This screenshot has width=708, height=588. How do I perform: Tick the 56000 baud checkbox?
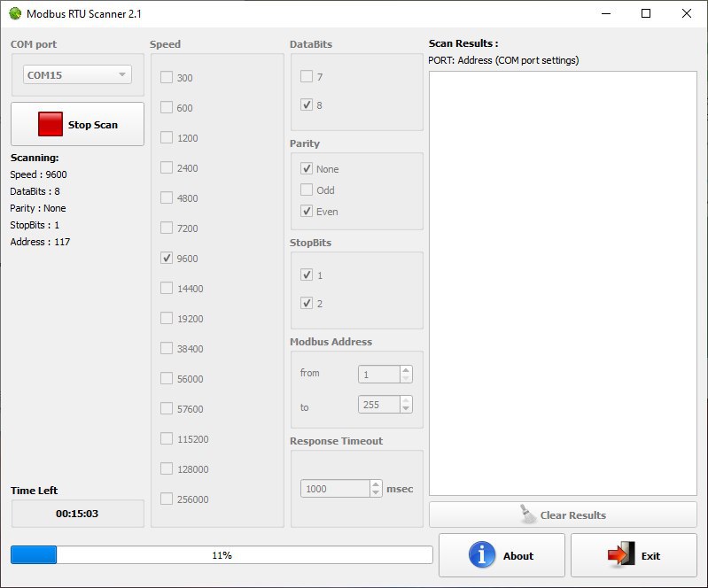[x=167, y=378]
